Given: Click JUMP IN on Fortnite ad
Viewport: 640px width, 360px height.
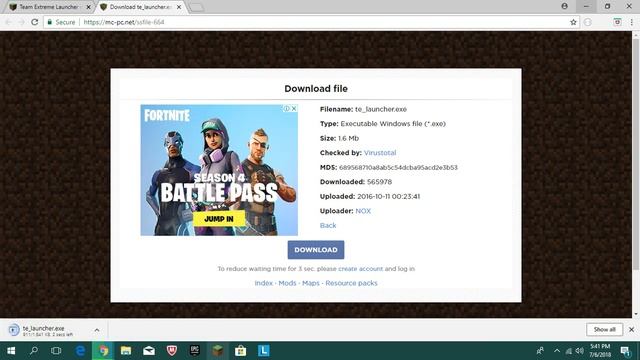Looking at the screenshot, I should point(219,219).
